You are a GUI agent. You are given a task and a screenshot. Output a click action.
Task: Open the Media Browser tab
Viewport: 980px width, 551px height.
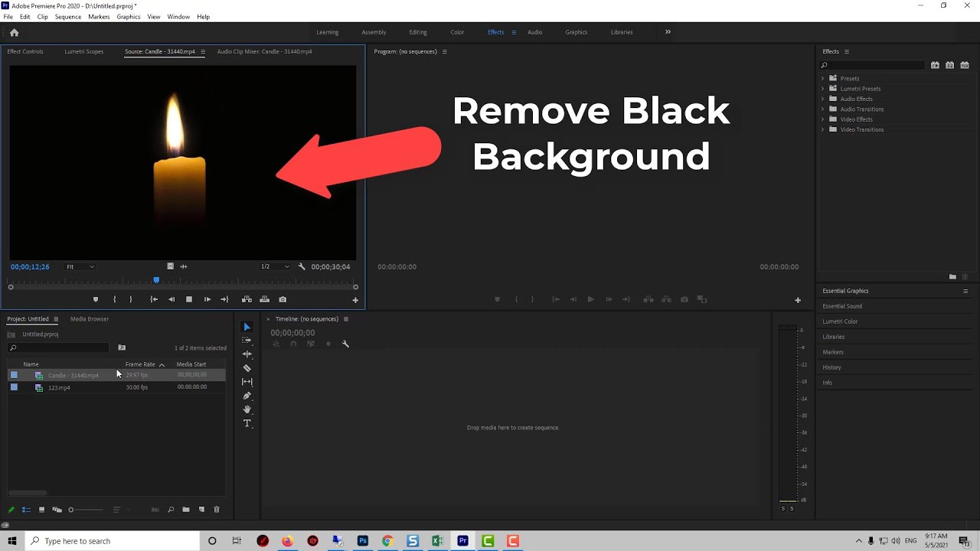pyautogui.click(x=90, y=318)
